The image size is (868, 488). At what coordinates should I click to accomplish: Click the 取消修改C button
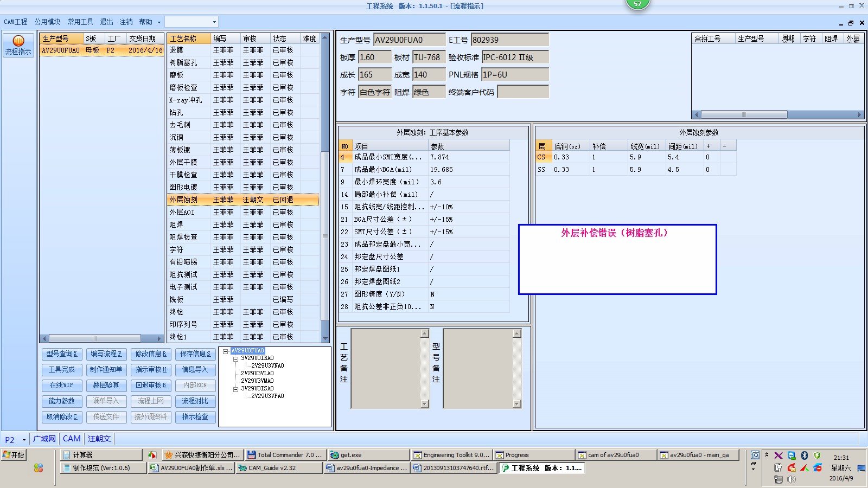pyautogui.click(x=62, y=417)
